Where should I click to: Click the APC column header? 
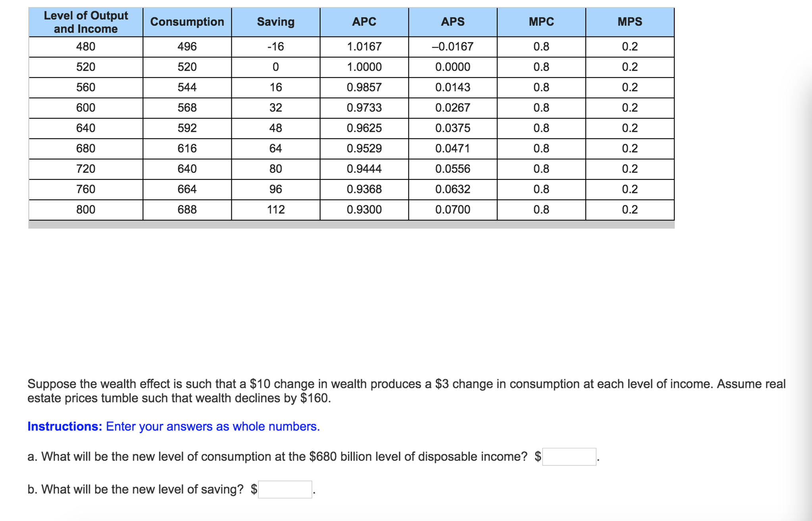pos(364,22)
